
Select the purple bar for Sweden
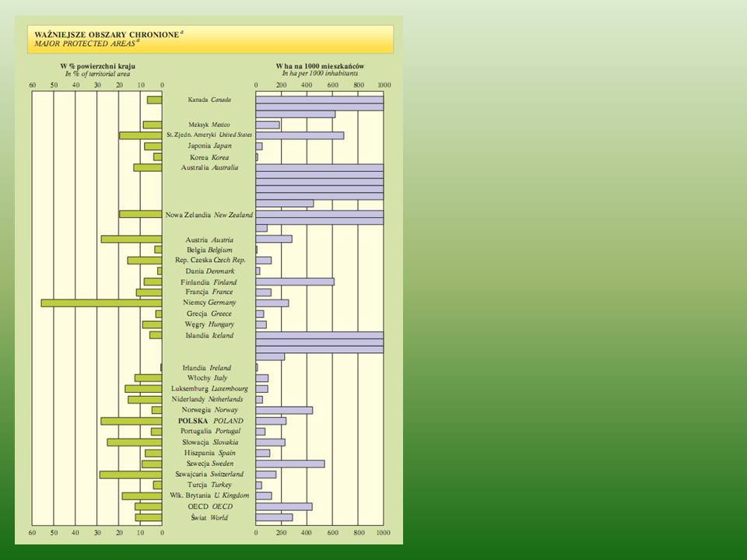click(x=290, y=464)
